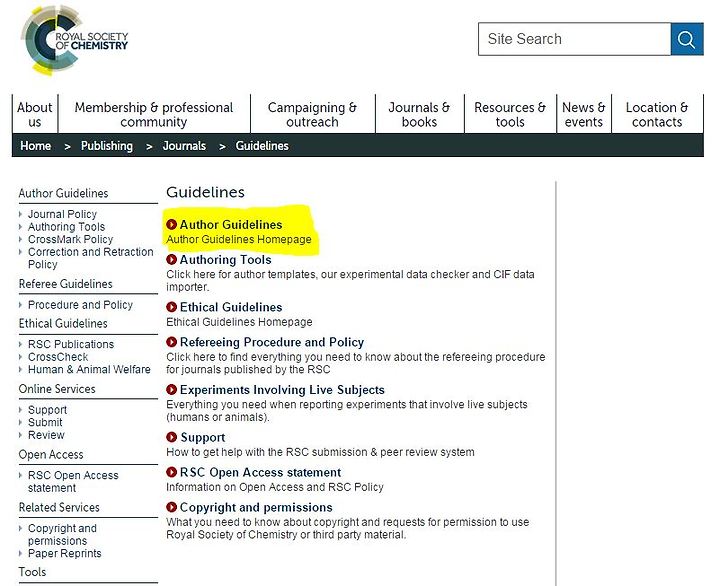Click Authoring Tools in the sidebar
720x586 pixels.
click(x=67, y=226)
